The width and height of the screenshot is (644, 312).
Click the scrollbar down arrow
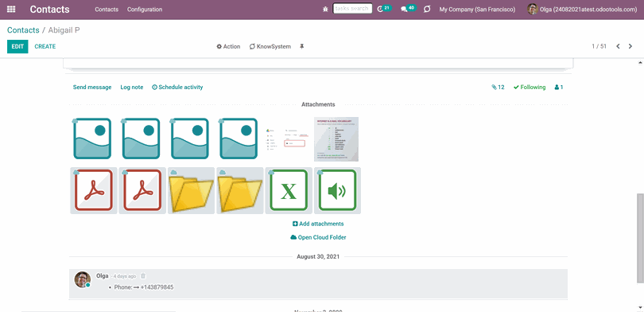click(x=640, y=307)
